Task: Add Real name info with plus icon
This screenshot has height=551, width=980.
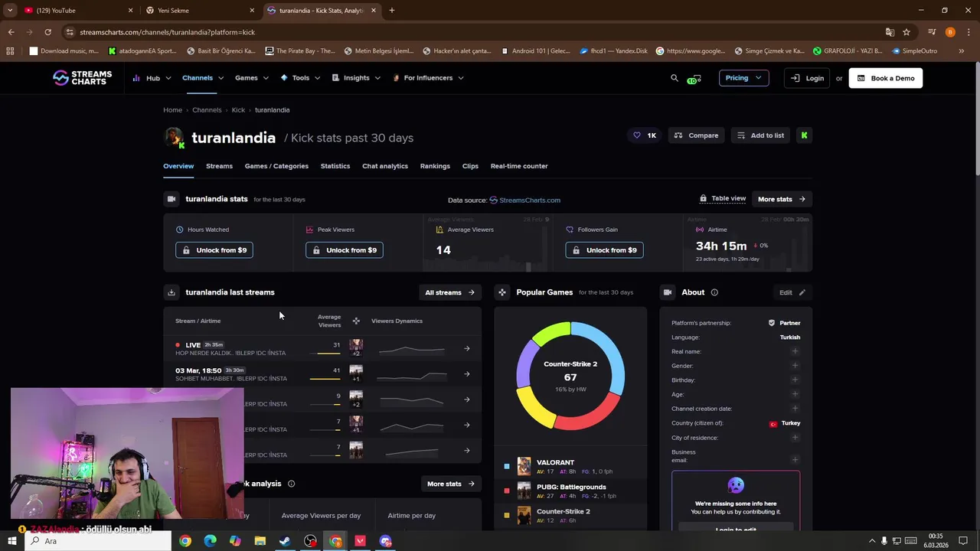Action: pyautogui.click(x=795, y=351)
